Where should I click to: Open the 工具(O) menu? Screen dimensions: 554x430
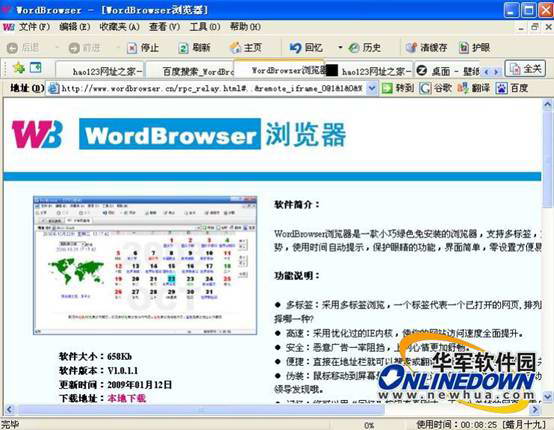[x=205, y=27]
